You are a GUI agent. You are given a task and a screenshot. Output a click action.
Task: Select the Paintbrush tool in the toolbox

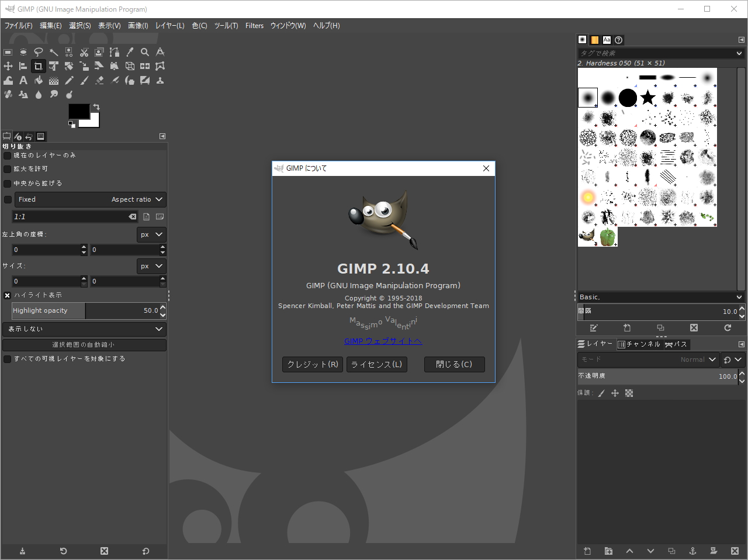(x=84, y=80)
